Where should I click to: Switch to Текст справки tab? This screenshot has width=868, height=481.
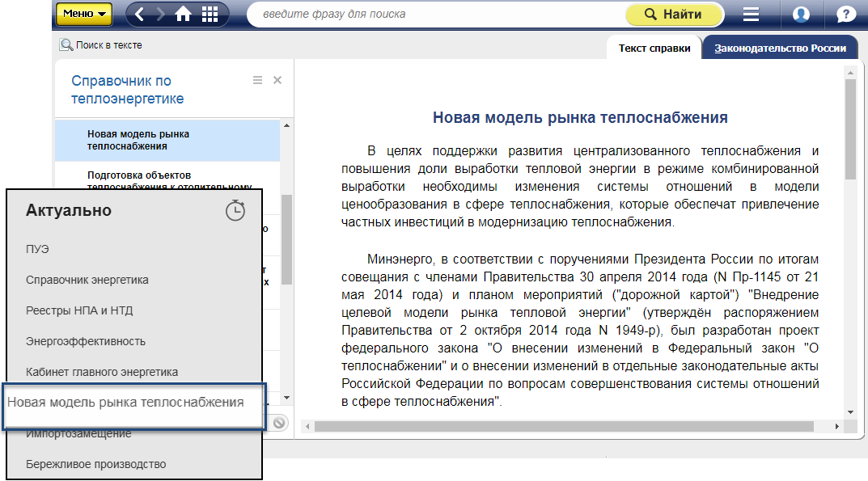[654, 49]
